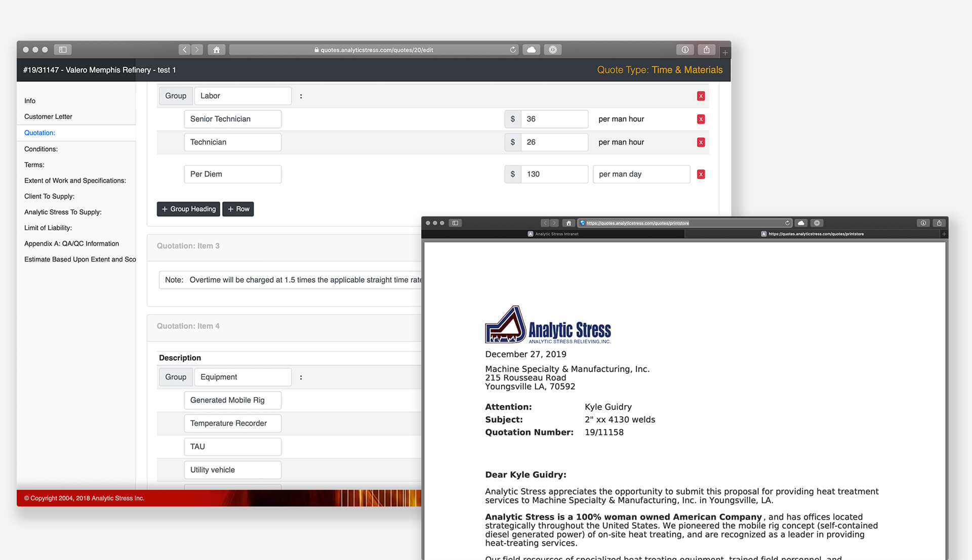Viewport: 972px width, 560px height.
Task: Add a new Row
Action: 238,209
